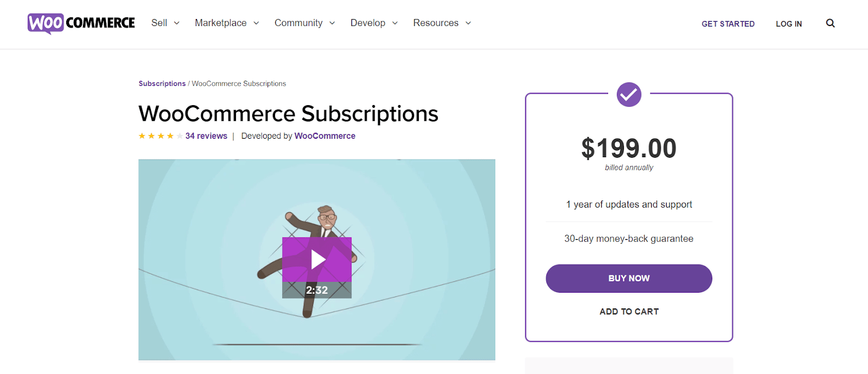The image size is (868, 374).
Task: Open the 34 reviews link
Action: pyautogui.click(x=206, y=136)
